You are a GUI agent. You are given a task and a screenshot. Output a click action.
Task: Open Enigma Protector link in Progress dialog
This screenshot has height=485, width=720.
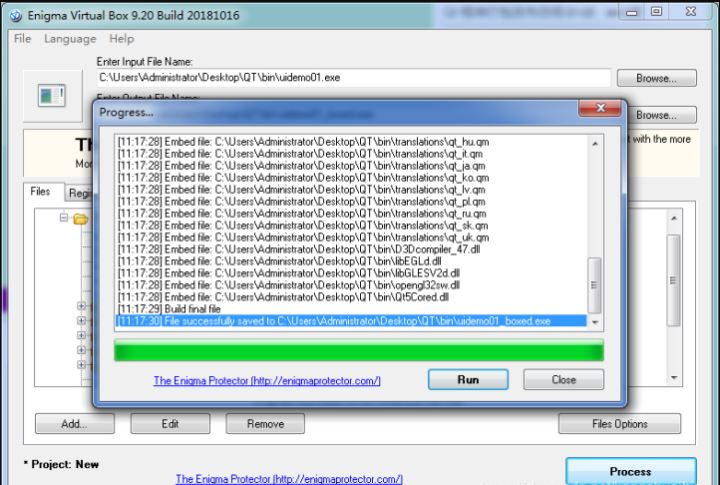(267, 381)
